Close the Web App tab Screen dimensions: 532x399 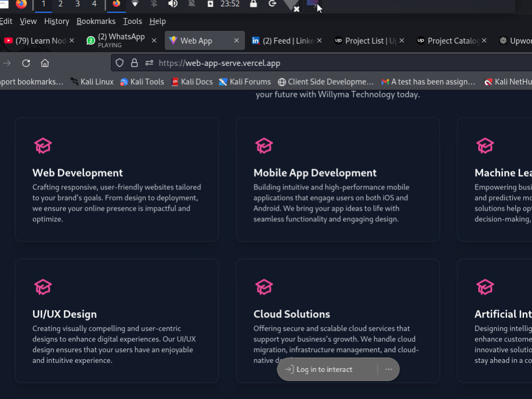pyautogui.click(x=237, y=40)
